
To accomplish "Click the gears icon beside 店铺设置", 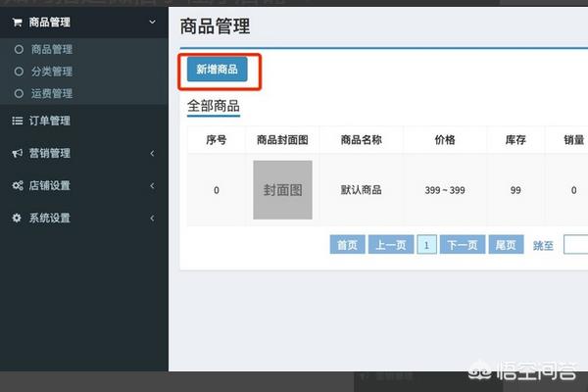I will pos(17,186).
